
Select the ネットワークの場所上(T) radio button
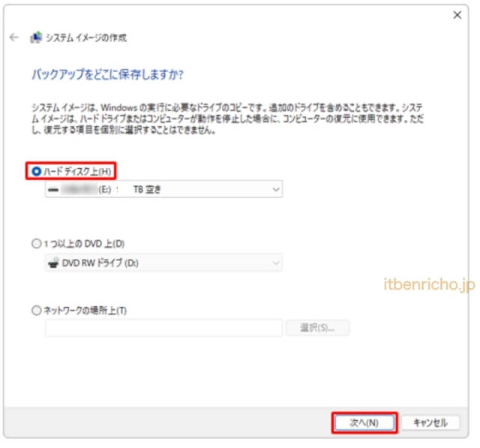[x=36, y=310]
